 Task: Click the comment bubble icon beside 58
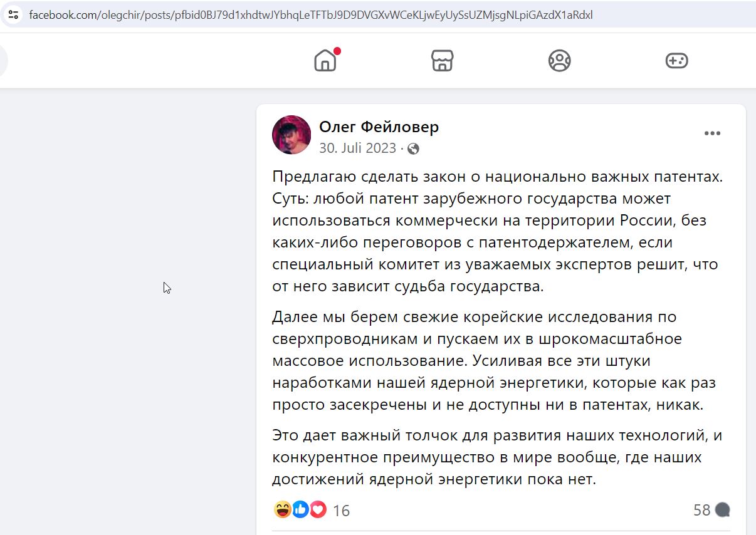(722, 510)
